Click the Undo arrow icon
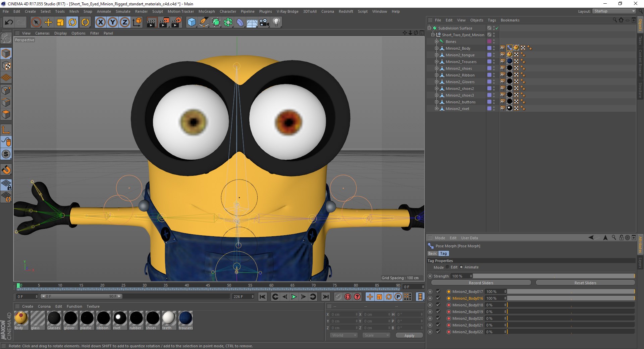 (x=9, y=22)
